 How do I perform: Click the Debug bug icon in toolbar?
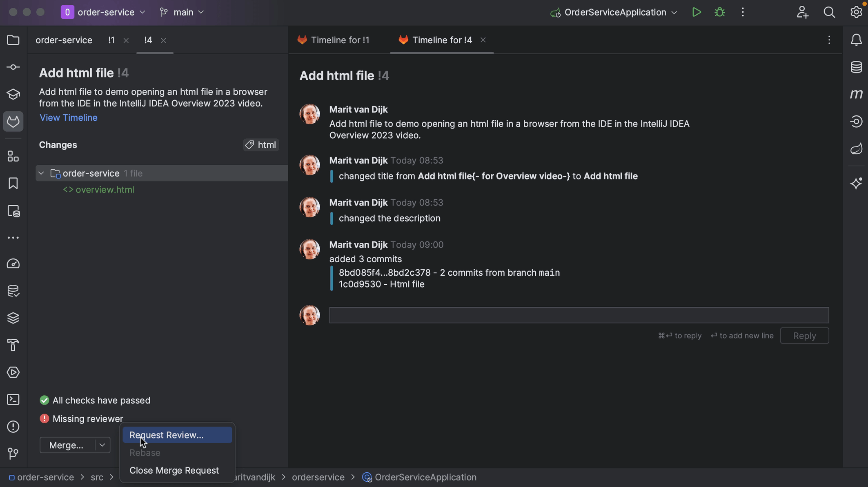pyautogui.click(x=720, y=12)
